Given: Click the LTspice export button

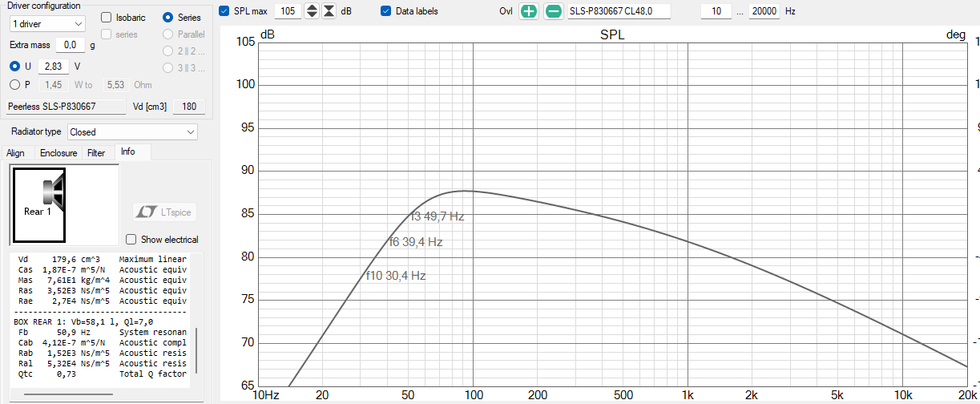Looking at the screenshot, I should tap(164, 212).
